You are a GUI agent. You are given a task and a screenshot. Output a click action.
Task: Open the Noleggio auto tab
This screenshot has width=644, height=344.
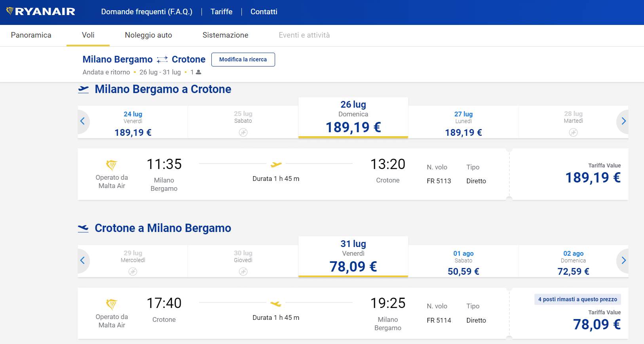(148, 35)
